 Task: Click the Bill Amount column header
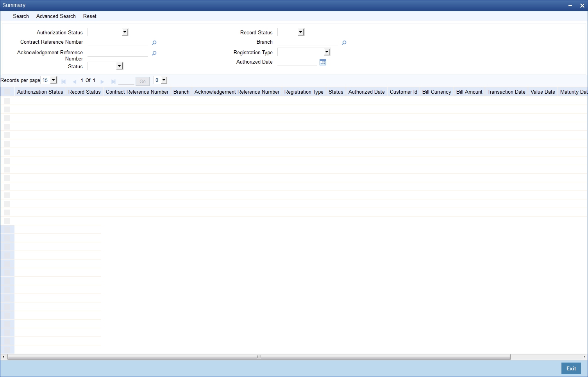tap(469, 92)
